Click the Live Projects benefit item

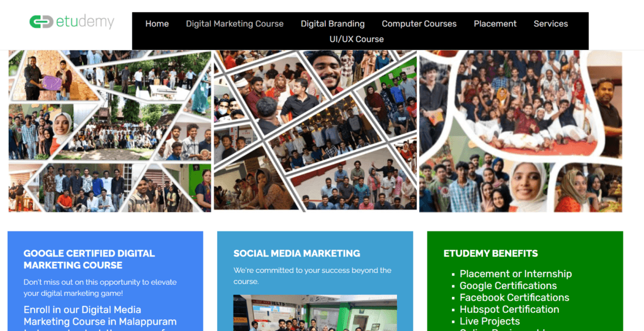pos(489,321)
